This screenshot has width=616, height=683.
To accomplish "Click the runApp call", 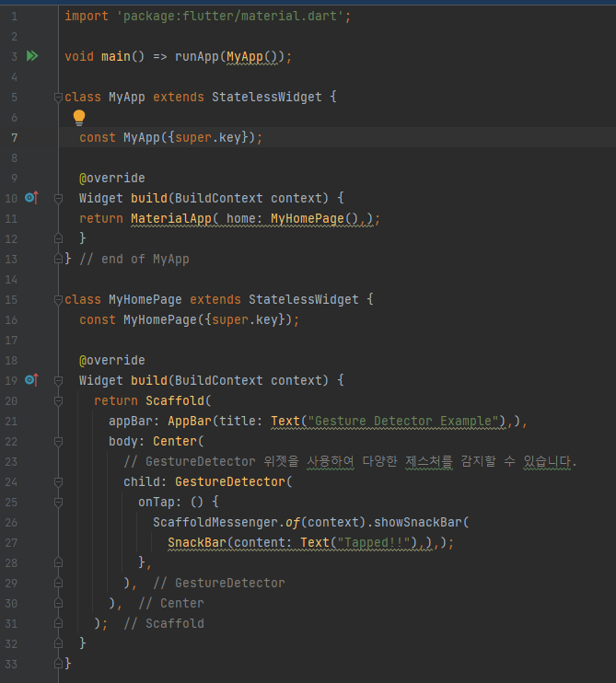I will (197, 57).
